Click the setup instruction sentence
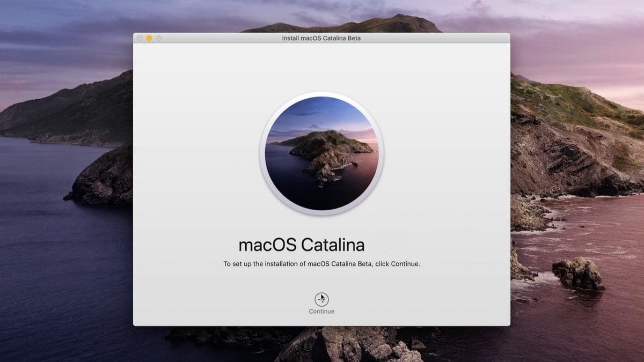 (x=321, y=263)
